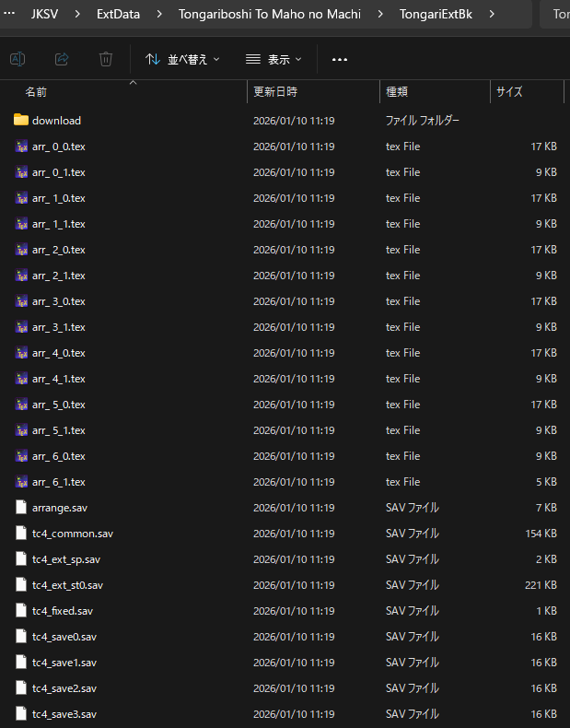Expand chevron after JKSV breadcrumb
570x728 pixels.
click(x=77, y=14)
